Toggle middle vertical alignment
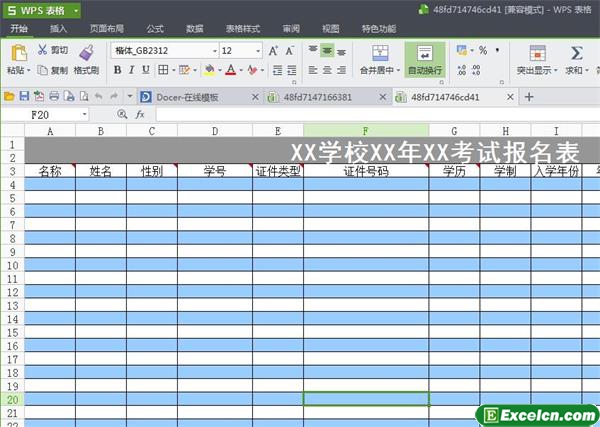Viewport: 600px width, 427px height. (327, 50)
